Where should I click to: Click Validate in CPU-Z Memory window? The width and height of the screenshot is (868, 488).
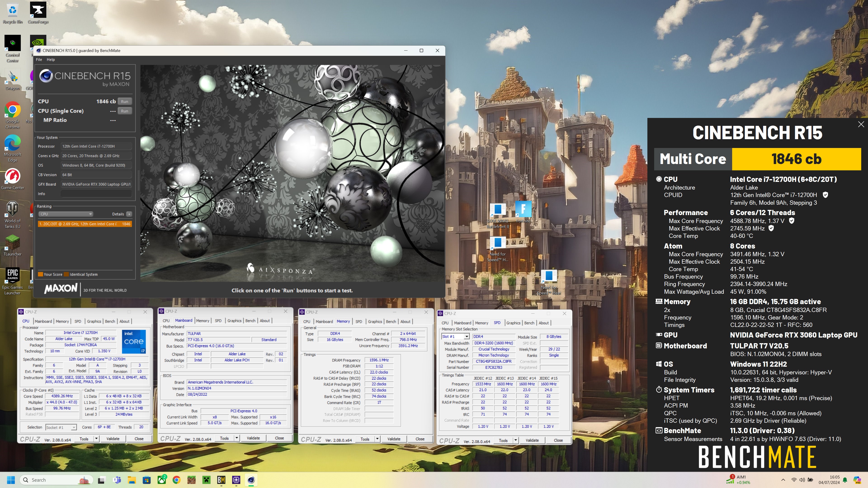pyautogui.click(x=394, y=439)
